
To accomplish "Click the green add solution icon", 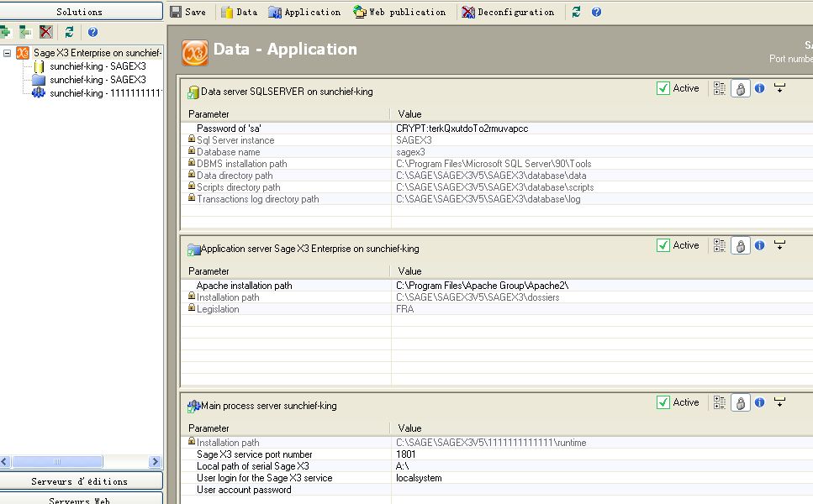I will pos(5,32).
